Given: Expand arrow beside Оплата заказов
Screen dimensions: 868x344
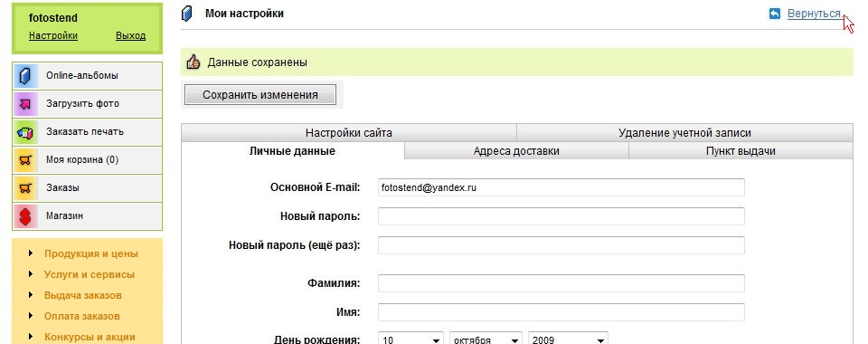Looking at the screenshot, I should (31, 316).
